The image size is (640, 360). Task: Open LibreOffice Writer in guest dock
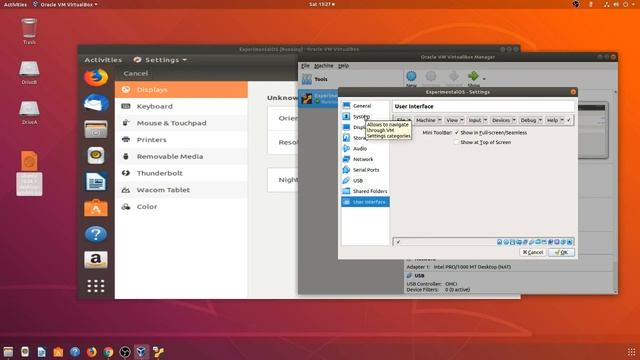[x=96, y=182]
